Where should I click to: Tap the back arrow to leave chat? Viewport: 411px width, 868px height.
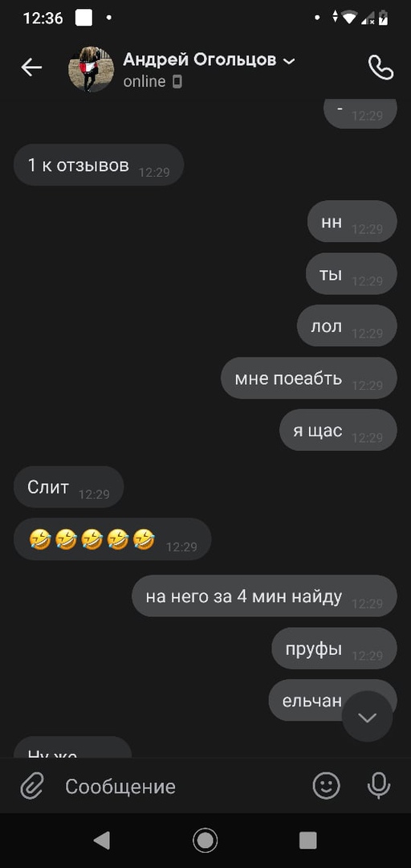point(31,68)
